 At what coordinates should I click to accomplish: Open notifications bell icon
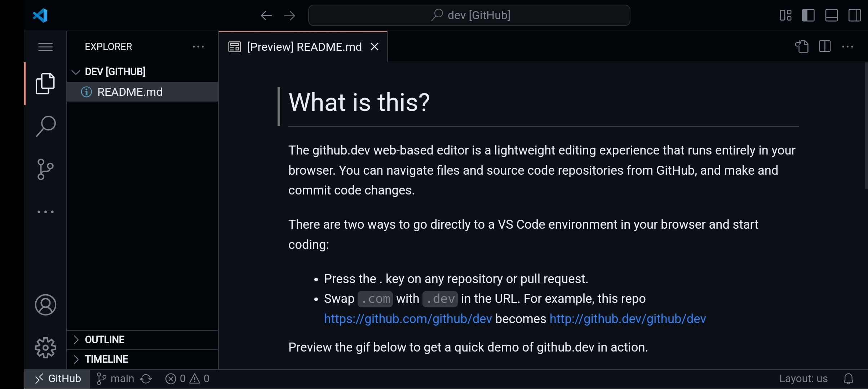pos(849,379)
